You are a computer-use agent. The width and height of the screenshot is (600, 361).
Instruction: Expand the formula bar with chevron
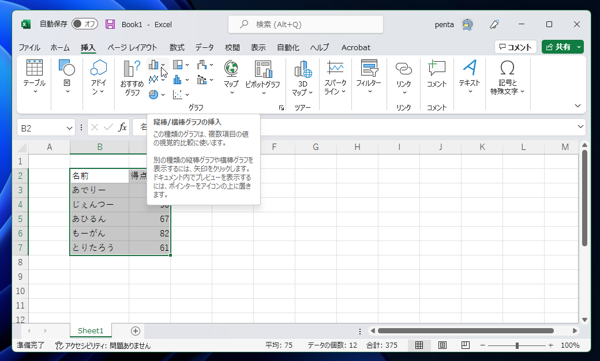click(580, 127)
